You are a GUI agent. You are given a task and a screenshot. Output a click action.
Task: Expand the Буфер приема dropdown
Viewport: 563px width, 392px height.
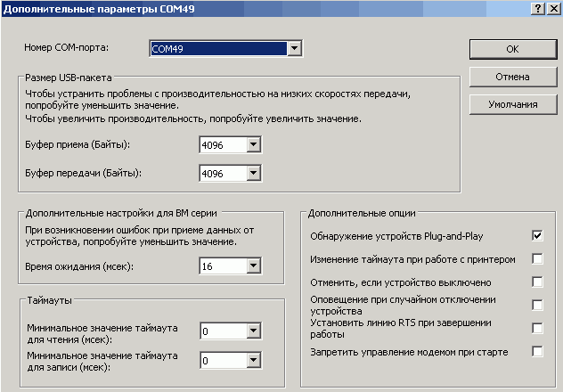point(253,144)
